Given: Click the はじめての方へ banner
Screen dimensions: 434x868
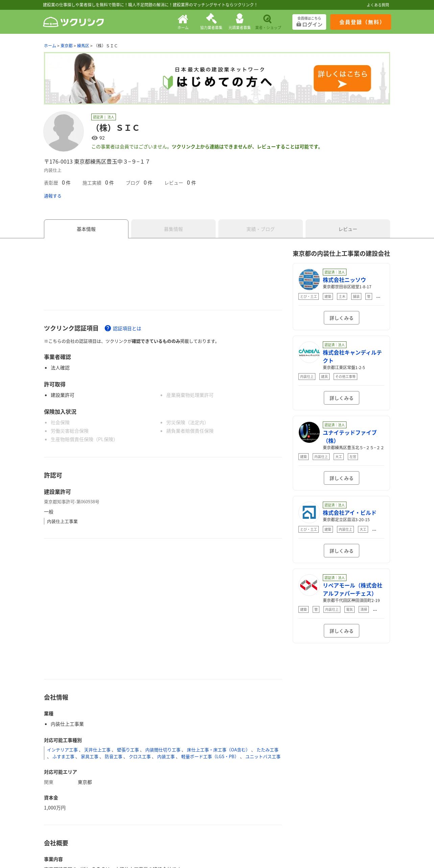Looking at the screenshot, I should point(217,78).
